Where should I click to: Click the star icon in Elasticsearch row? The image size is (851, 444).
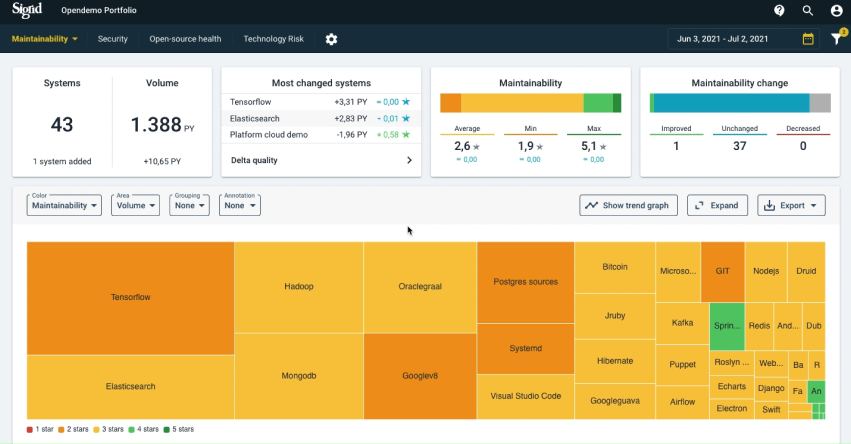tap(406, 118)
